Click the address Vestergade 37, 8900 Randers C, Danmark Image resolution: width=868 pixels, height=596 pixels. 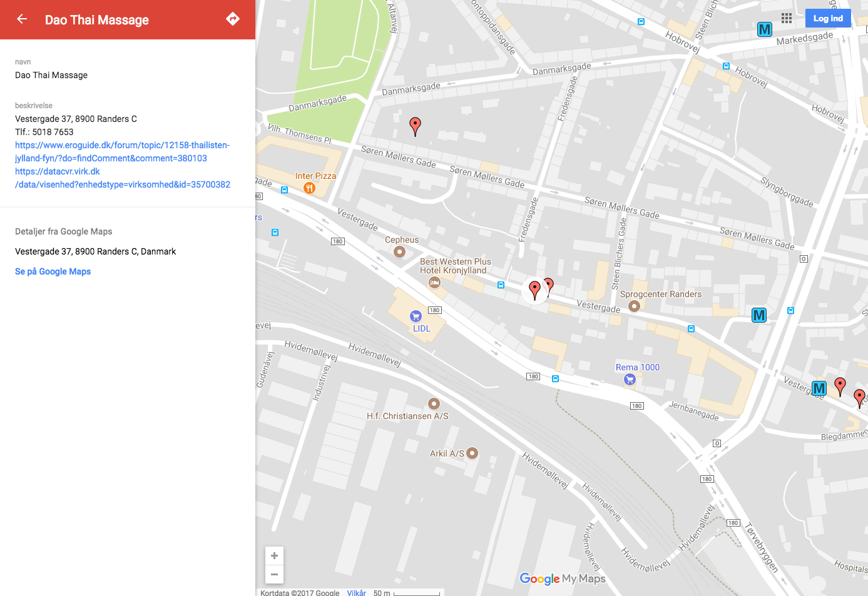click(95, 251)
